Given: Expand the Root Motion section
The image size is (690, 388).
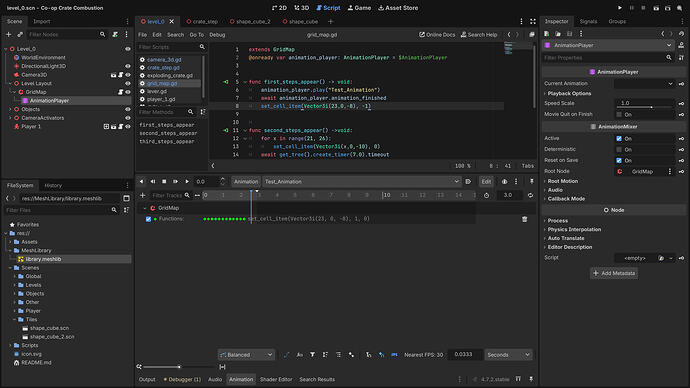Looking at the screenshot, I should click(562, 181).
